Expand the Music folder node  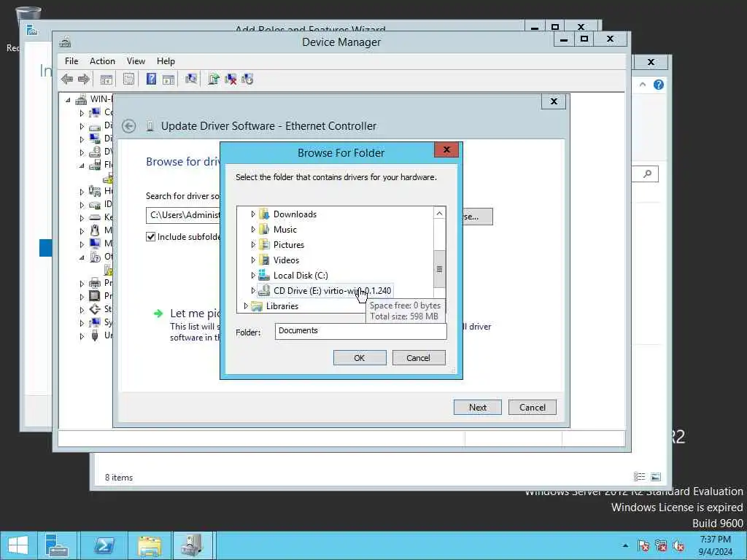coord(253,230)
